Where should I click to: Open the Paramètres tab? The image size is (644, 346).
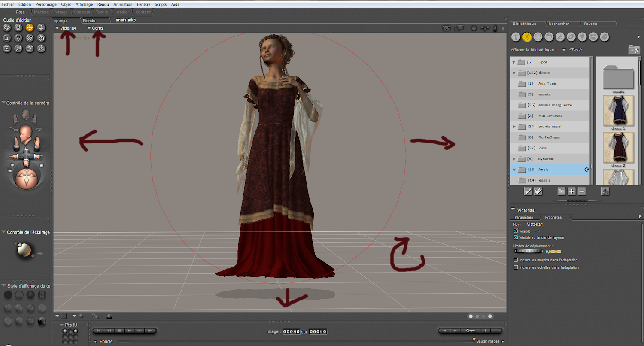tap(523, 218)
